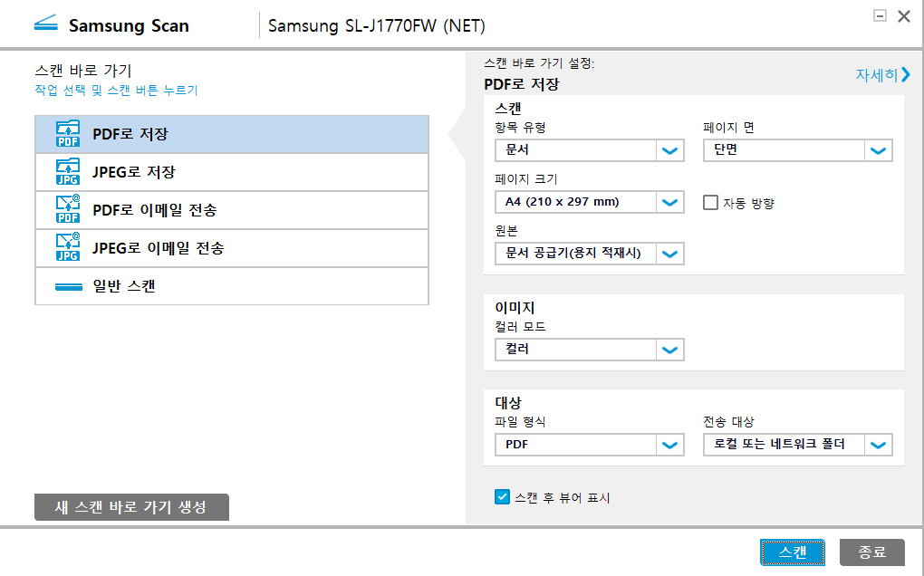Open the 전송 대상 dropdown arrow
Screen dimensions: 924x576
point(879,446)
